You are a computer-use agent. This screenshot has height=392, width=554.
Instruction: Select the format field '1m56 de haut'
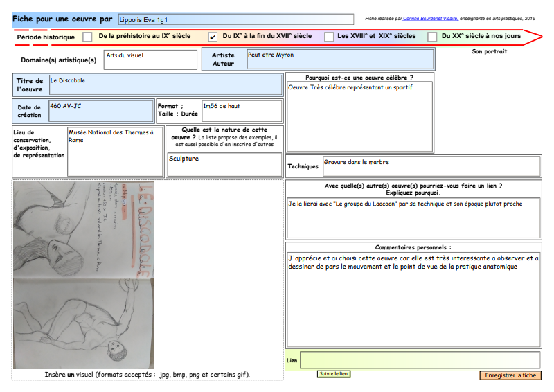(240, 111)
